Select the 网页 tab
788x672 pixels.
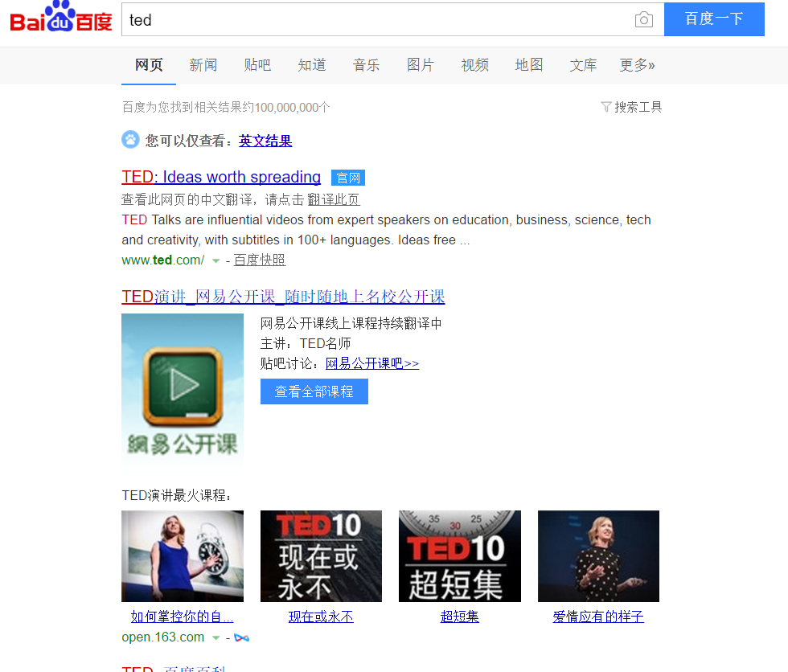coord(149,65)
